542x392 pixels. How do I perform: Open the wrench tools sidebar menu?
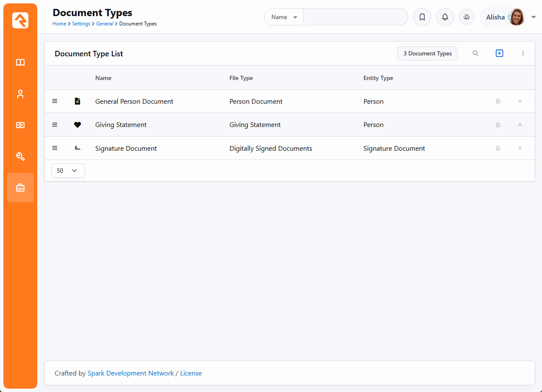(x=20, y=157)
